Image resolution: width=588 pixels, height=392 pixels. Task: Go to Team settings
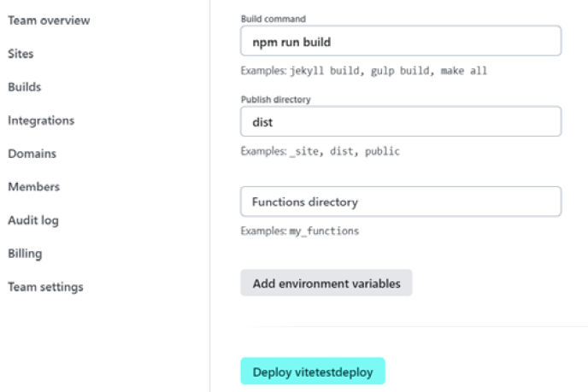[45, 287]
